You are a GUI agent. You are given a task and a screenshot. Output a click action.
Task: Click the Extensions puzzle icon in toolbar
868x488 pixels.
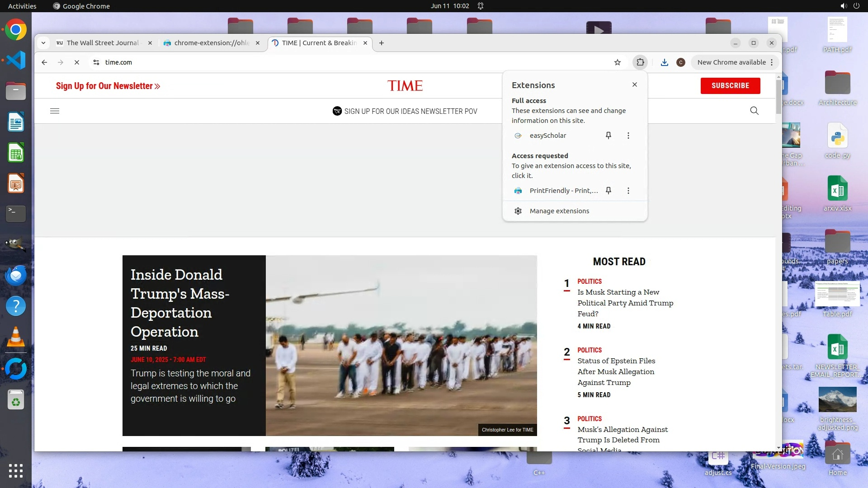(x=640, y=62)
